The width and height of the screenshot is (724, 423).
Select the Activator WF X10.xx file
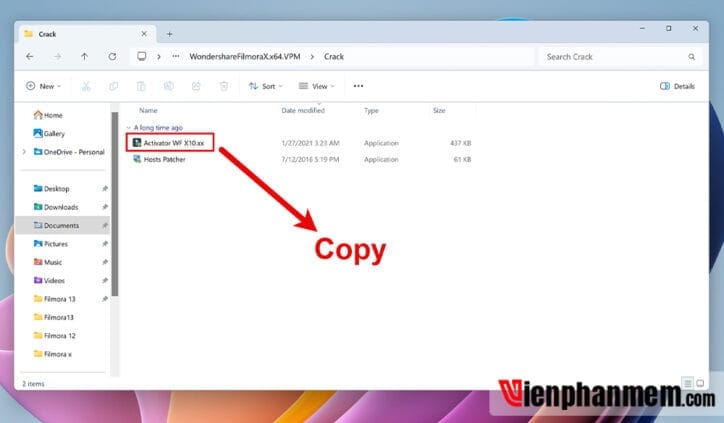[x=174, y=143]
